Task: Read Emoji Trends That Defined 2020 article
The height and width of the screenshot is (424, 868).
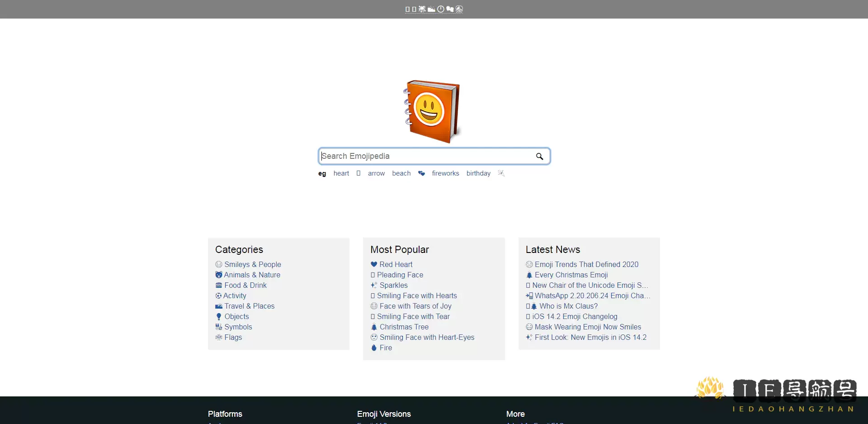Action: [x=586, y=265]
